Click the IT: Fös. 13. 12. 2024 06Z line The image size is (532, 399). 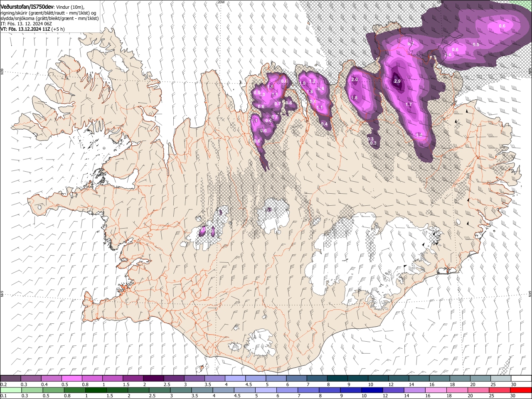point(26,24)
